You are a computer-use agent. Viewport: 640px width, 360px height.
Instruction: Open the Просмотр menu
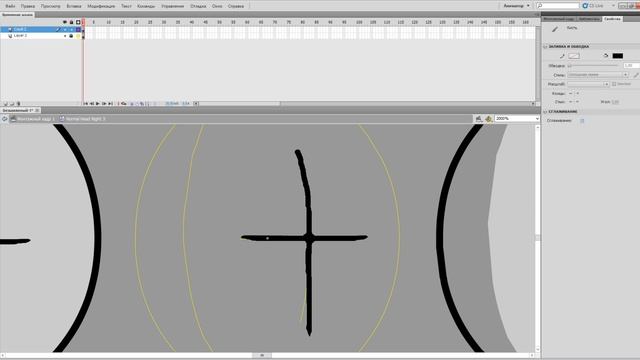pyautogui.click(x=51, y=6)
